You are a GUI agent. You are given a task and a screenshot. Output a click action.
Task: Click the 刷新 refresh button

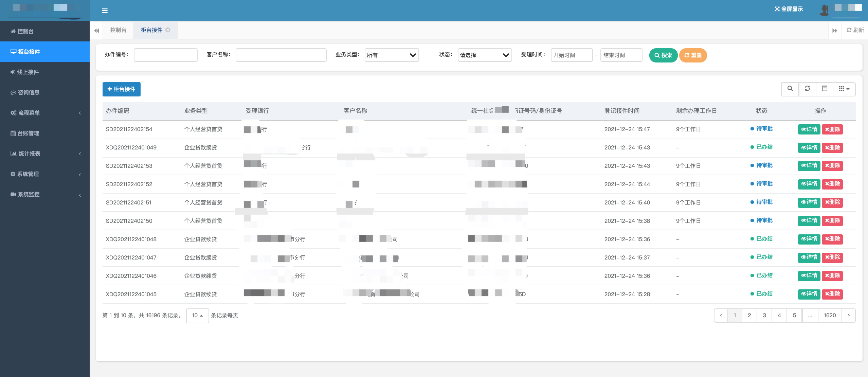coord(855,30)
